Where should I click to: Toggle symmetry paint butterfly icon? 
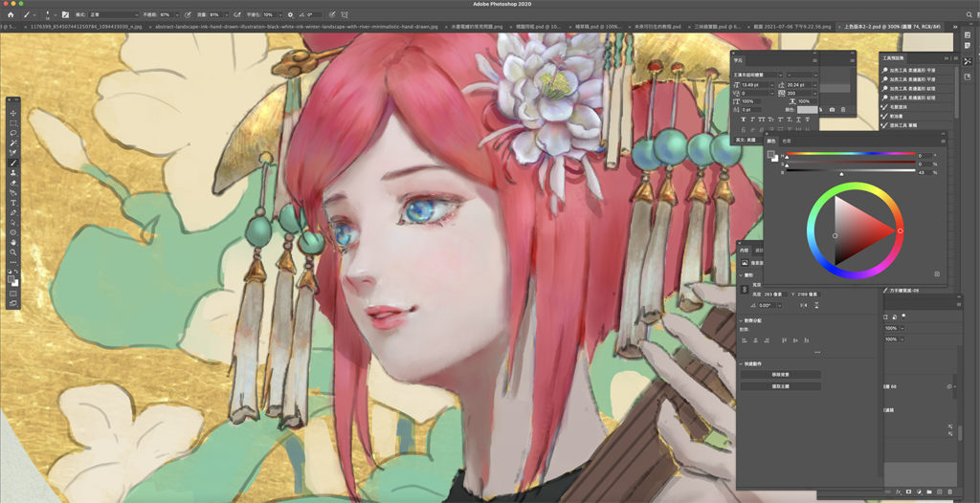click(x=345, y=14)
